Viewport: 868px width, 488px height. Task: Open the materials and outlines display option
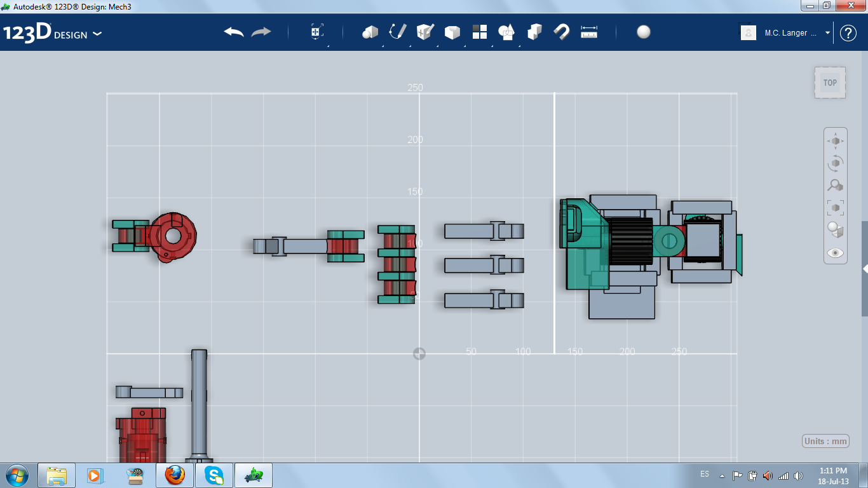[x=836, y=230]
